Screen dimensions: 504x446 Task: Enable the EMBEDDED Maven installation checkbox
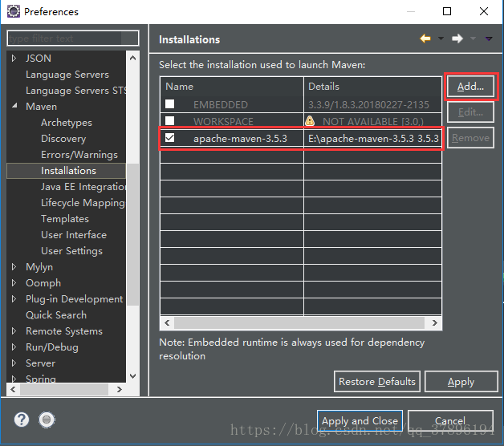coord(169,104)
